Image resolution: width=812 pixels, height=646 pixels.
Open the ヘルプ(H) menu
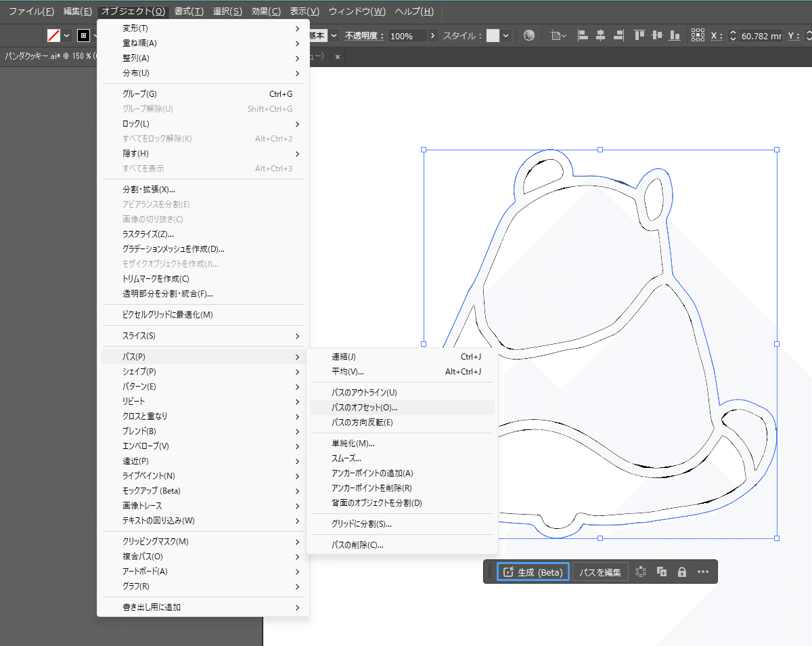point(414,12)
